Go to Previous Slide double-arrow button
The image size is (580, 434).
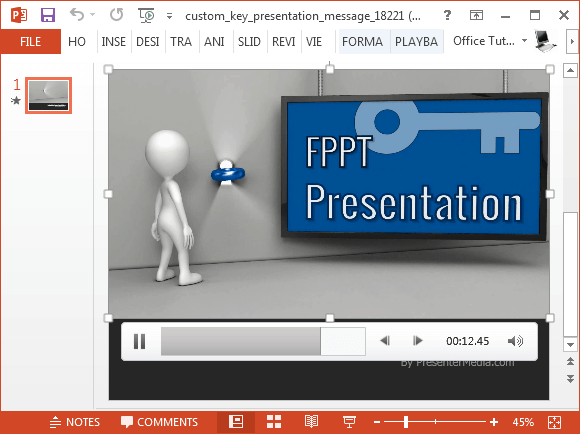[570, 361]
